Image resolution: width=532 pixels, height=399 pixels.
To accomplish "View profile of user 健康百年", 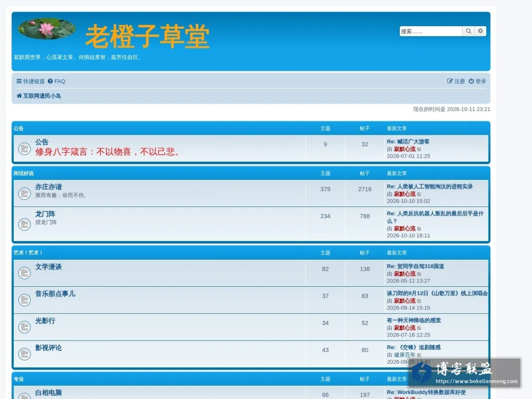I will [405, 355].
